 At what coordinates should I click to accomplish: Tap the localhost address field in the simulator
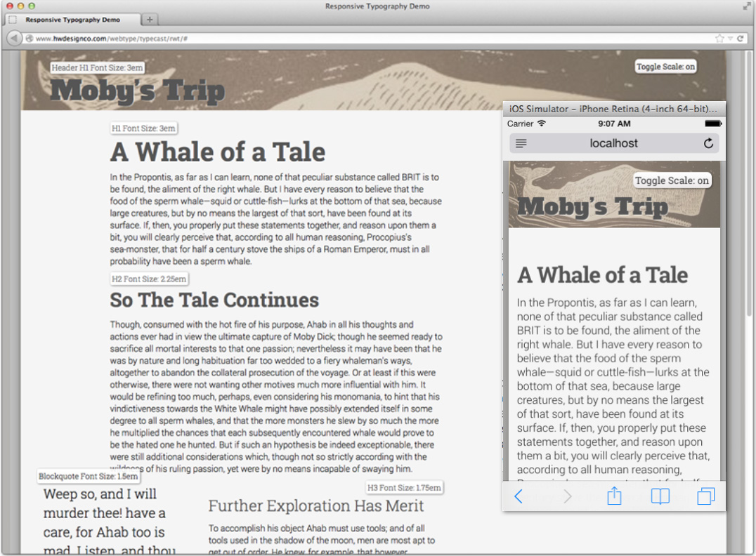(x=614, y=143)
